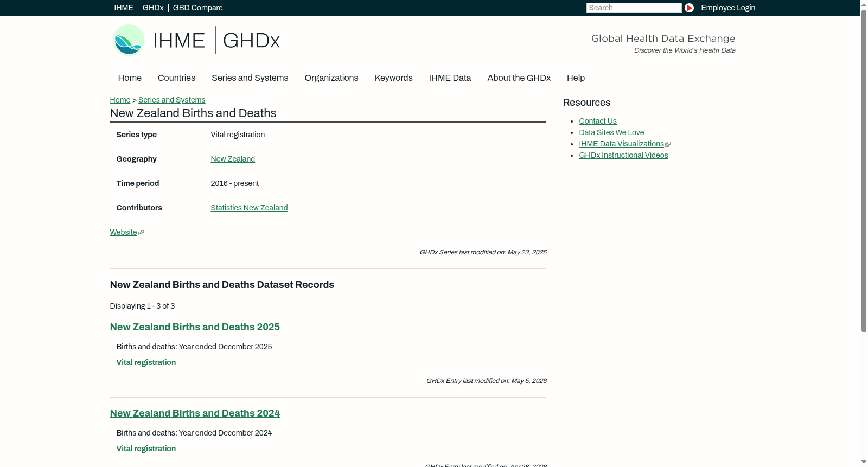This screenshot has height=467, width=868.
Task: Click 'GHDx Series last modified on: May 23, 2025'
Action: pos(483,252)
